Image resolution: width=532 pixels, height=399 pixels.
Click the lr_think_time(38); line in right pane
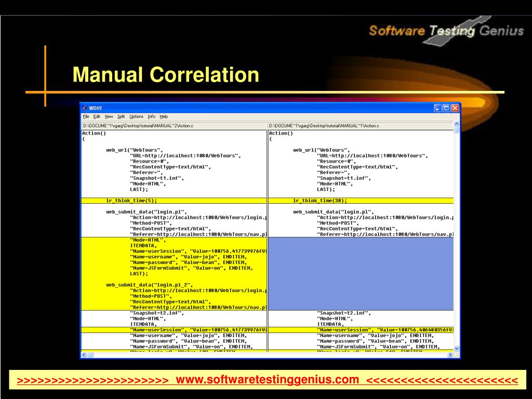[x=361, y=201]
